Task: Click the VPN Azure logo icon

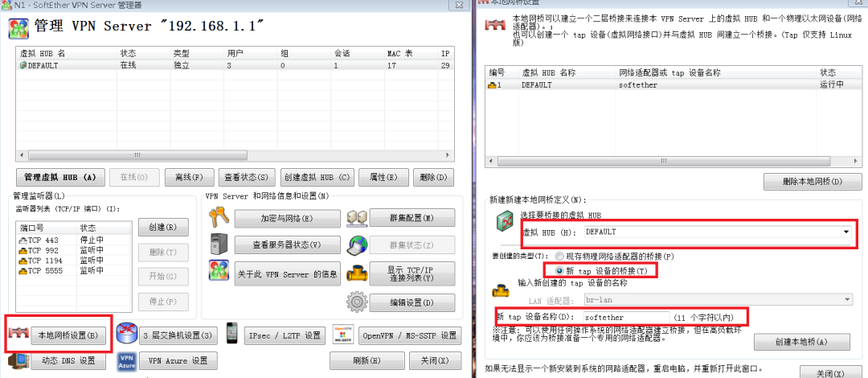Action: click(x=127, y=361)
